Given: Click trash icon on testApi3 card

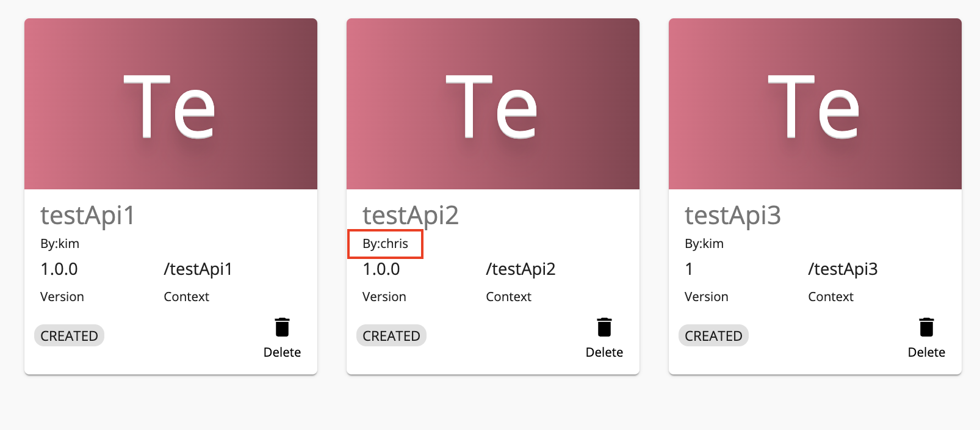Looking at the screenshot, I should pyautogui.click(x=926, y=327).
